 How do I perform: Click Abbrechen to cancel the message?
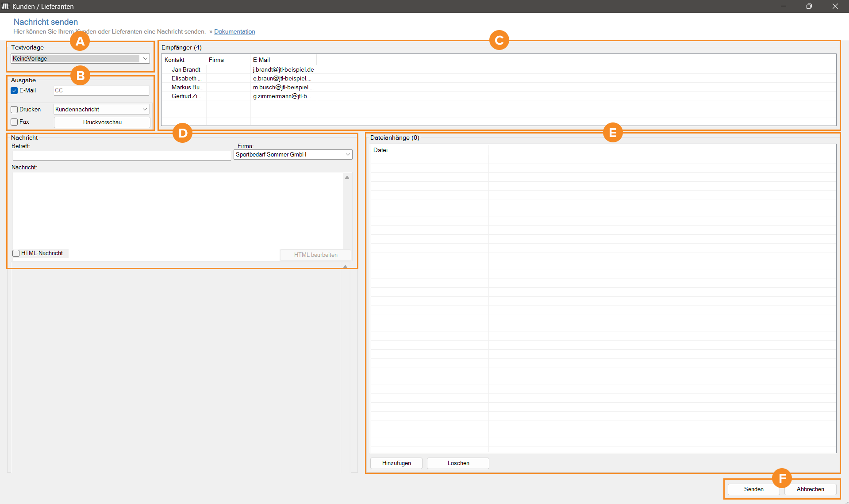[x=810, y=489]
